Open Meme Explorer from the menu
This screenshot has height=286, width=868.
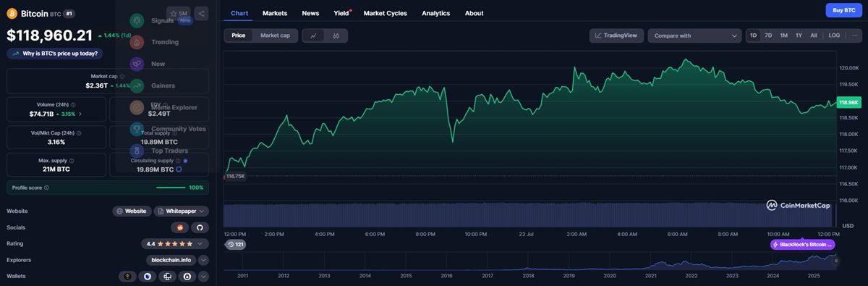[174, 107]
